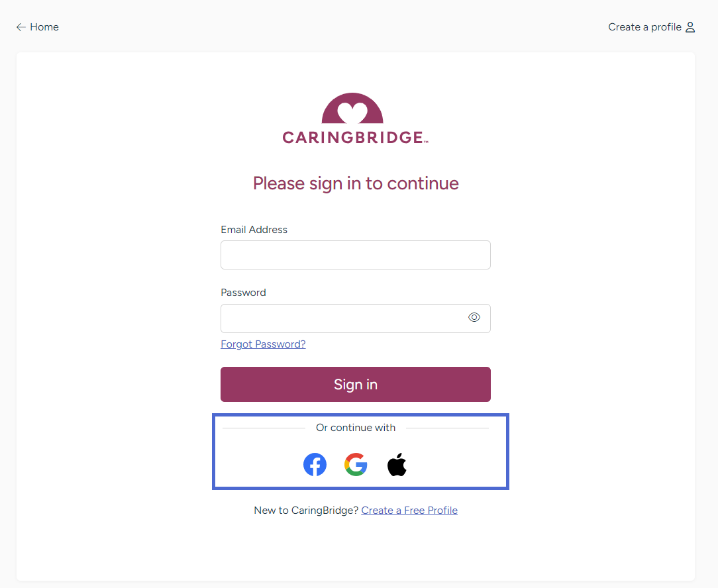Show password using the eye icon
This screenshot has height=588, width=718.
[x=474, y=318]
